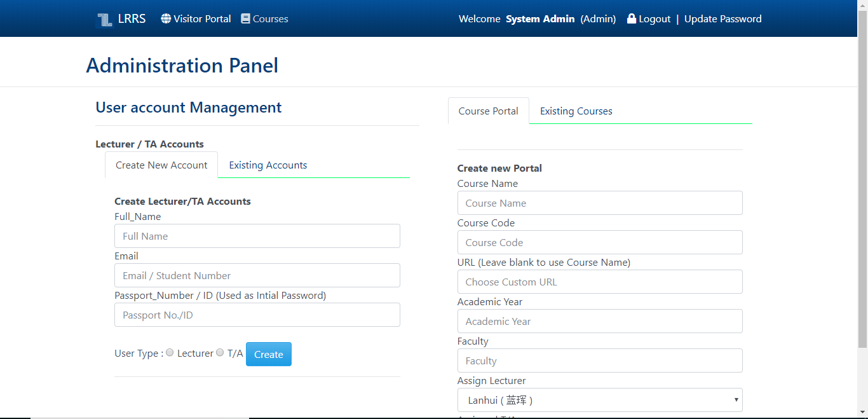Select the Course Portal tab
868x419 pixels.
tap(488, 111)
